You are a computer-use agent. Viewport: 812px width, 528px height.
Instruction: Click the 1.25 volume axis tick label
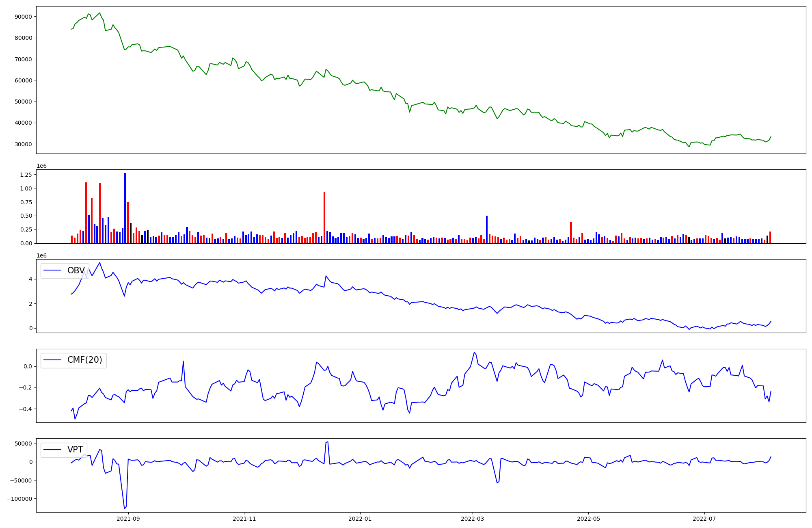(26, 175)
